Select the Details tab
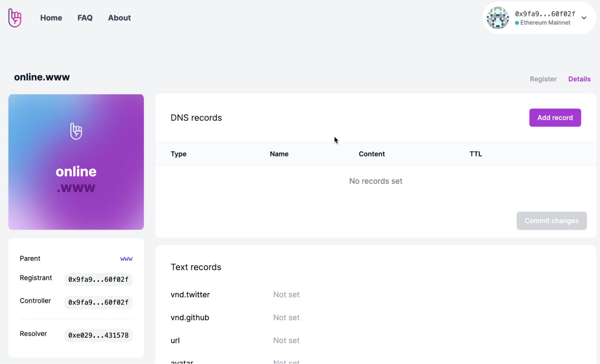Viewport: 600px width, 364px height. (579, 79)
